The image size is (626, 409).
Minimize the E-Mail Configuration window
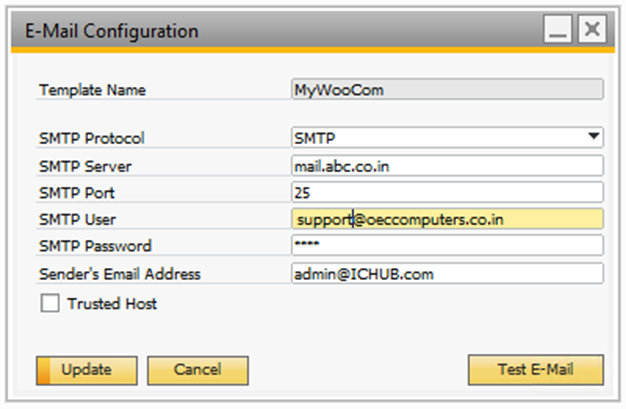click(x=558, y=31)
